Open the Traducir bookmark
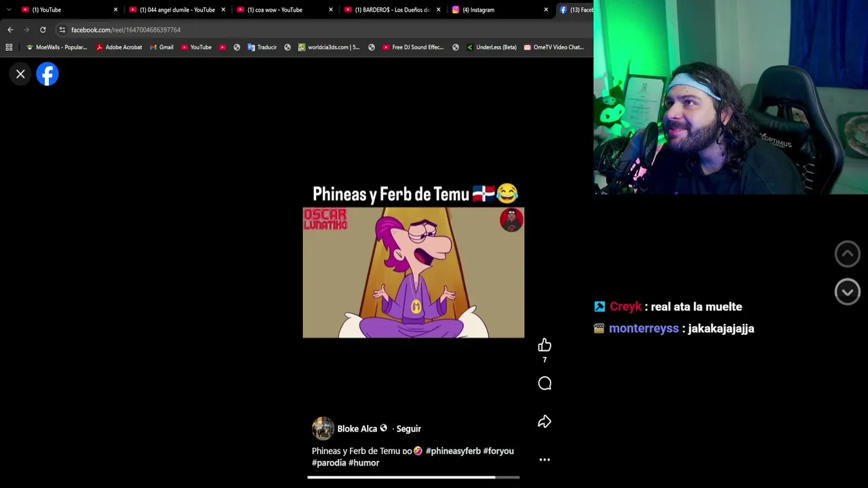Screen dimensions: 868x488 pos(262,47)
